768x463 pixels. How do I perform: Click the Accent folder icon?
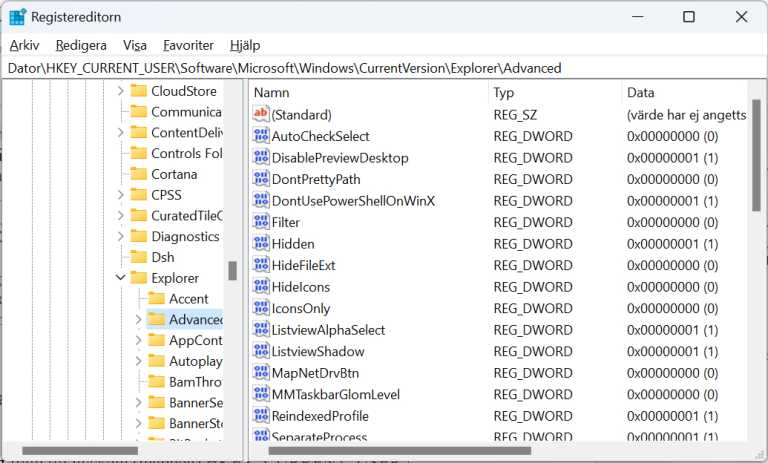(156, 299)
